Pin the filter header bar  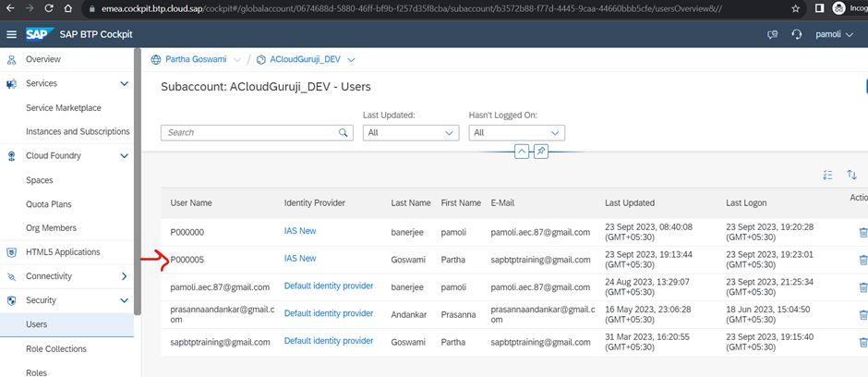point(541,151)
